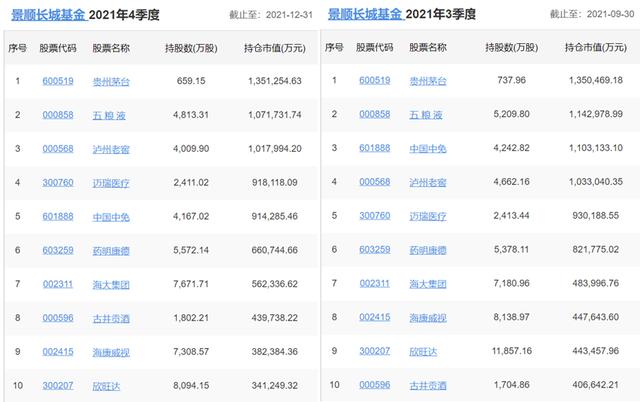640x402 pixels.
Task: Click code 300760 in the 3季度 table
Action: [375, 216]
